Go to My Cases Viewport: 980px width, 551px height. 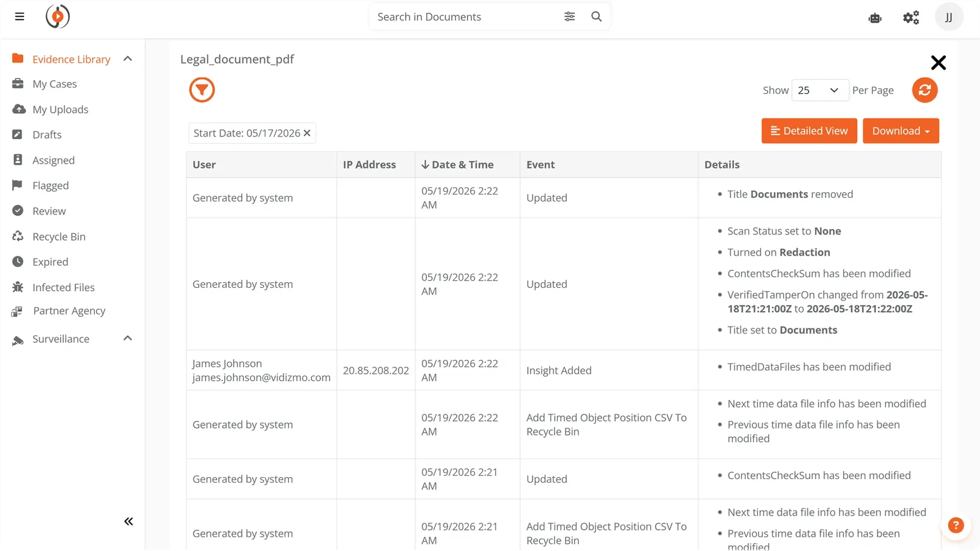(x=55, y=84)
